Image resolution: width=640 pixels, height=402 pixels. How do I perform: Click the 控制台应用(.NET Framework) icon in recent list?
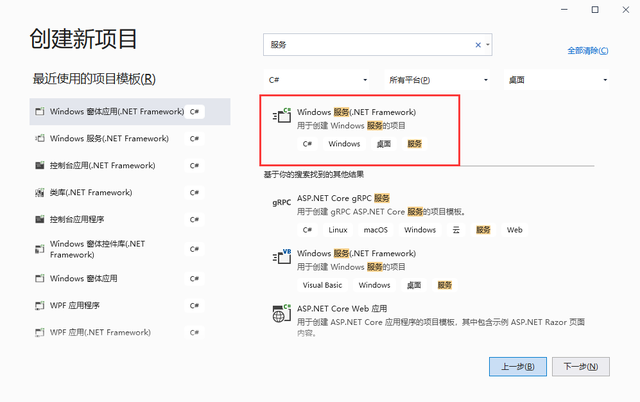(x=40, y=165)
